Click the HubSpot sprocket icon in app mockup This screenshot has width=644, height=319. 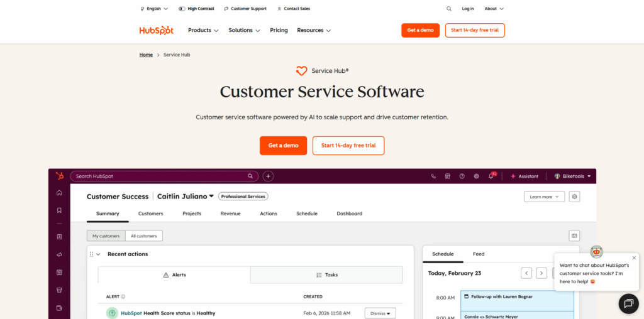pyautogui.click(x=60, y=176)
